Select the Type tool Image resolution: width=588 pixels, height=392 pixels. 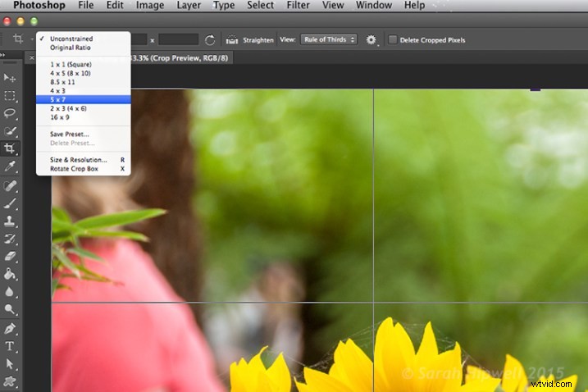pyautogui.click(x=9, y=346)
